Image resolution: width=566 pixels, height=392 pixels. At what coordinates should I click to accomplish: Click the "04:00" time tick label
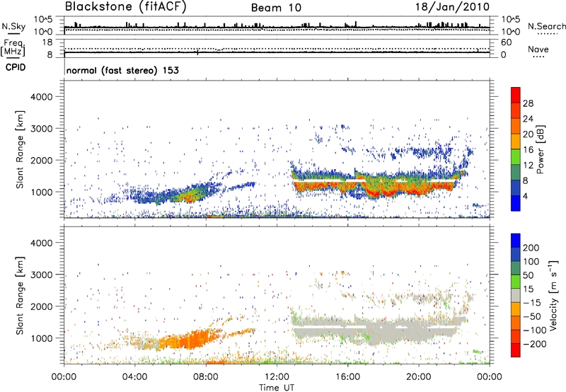pyautogui.click(x=134, y=377)
